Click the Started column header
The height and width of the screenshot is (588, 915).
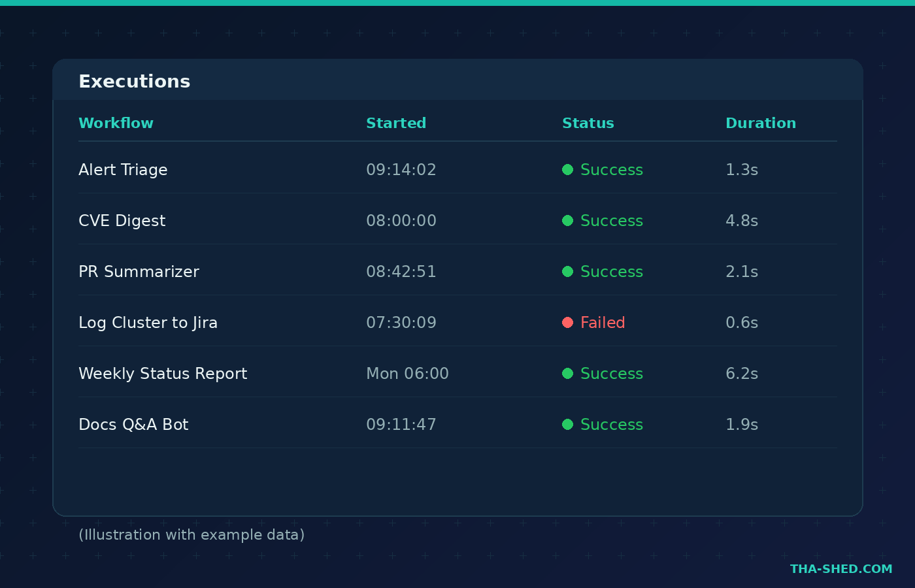pos(396,123)
